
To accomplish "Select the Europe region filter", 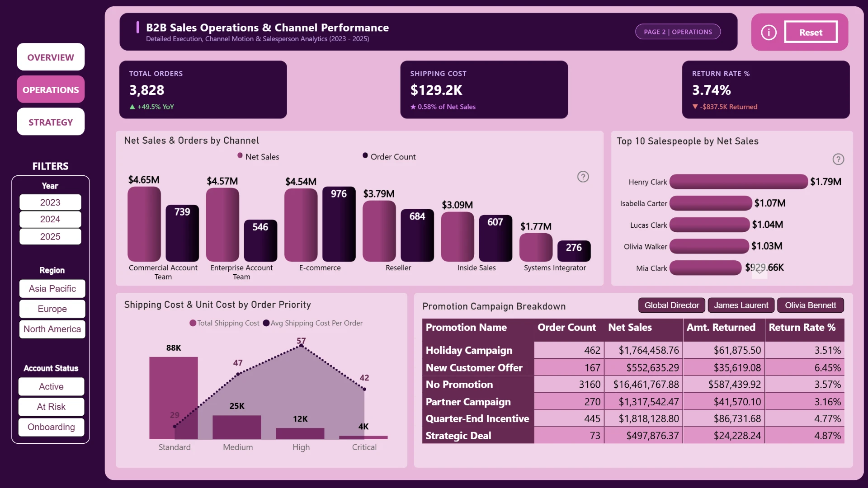I will tap(52, 309).
